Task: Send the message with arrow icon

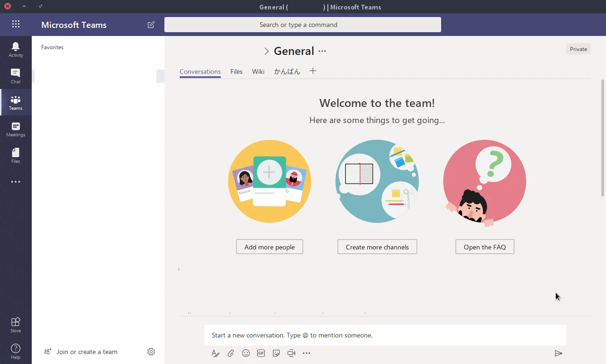Action: point(559,353)
